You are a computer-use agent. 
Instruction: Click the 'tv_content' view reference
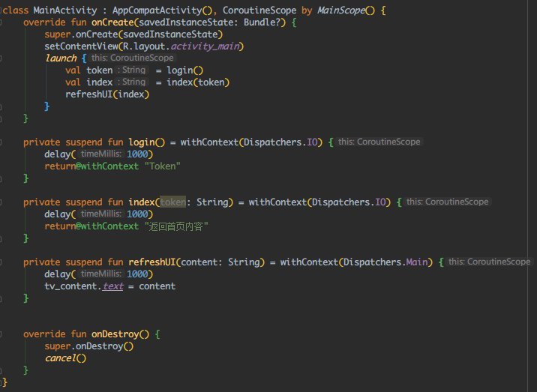coord(70,286)
